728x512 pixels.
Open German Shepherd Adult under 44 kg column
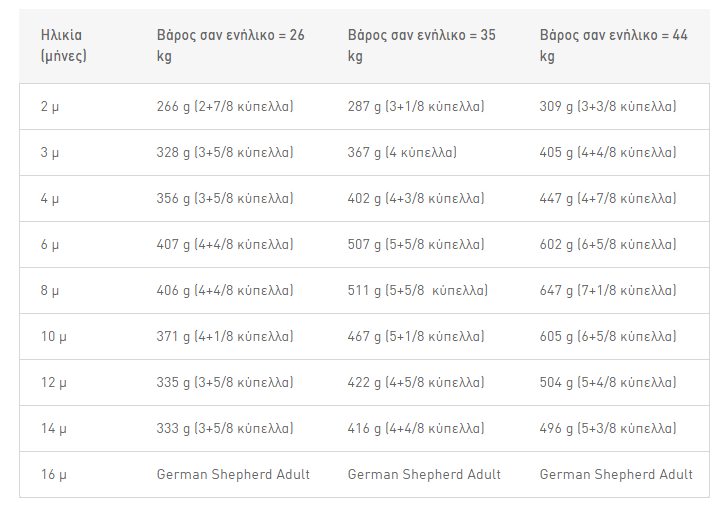tap(616, 474)
